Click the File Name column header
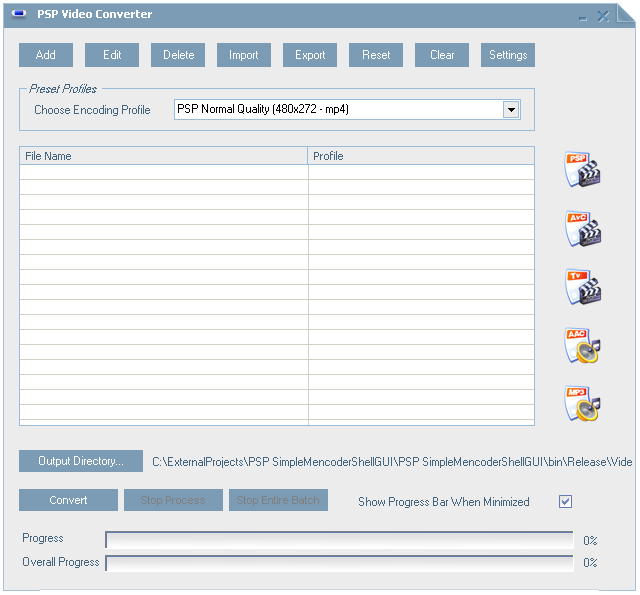Viewport: 640px width, 595px height. coord(163,156)
